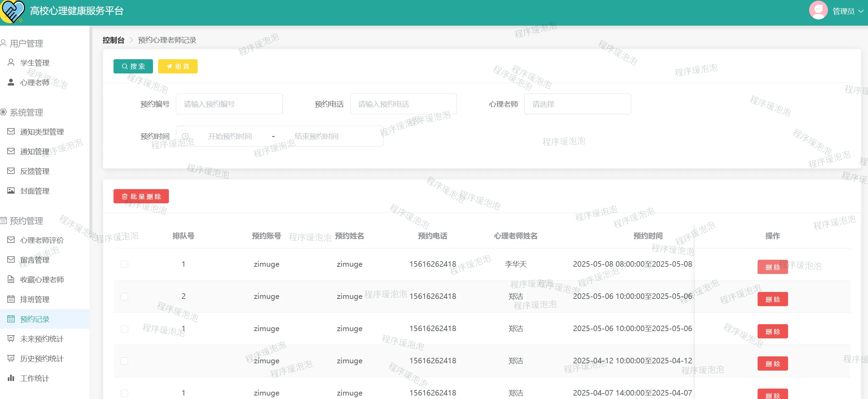The width and height of the screenshot is (868, 399).
Task: Click the calendar icon beside 排班管理
Action: [x=11, y=299]
